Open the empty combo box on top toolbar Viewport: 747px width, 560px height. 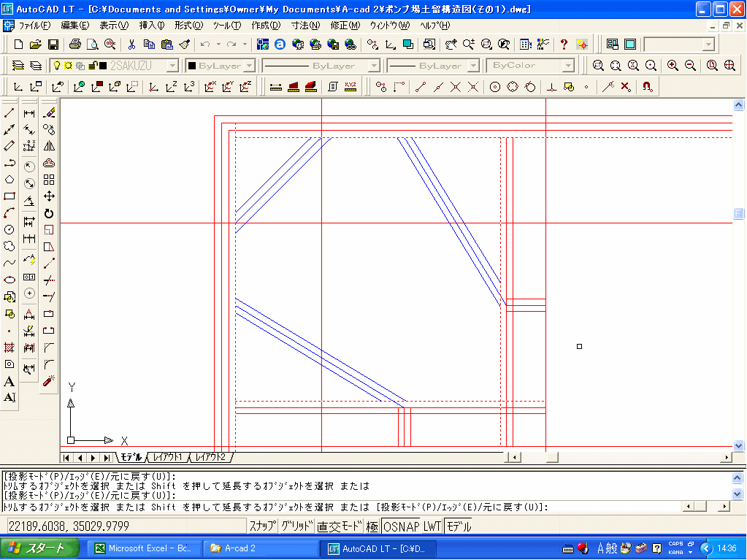(x=679, y=45)
